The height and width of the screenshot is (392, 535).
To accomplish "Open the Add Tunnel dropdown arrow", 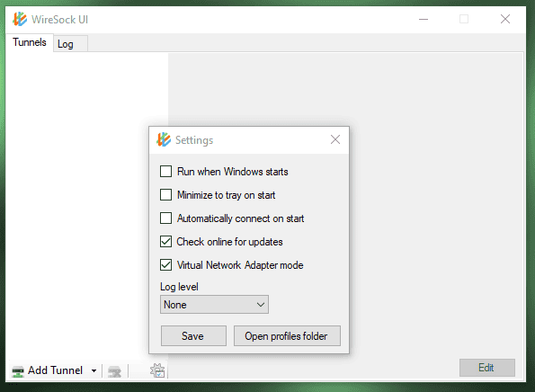I will coord(94,370).
